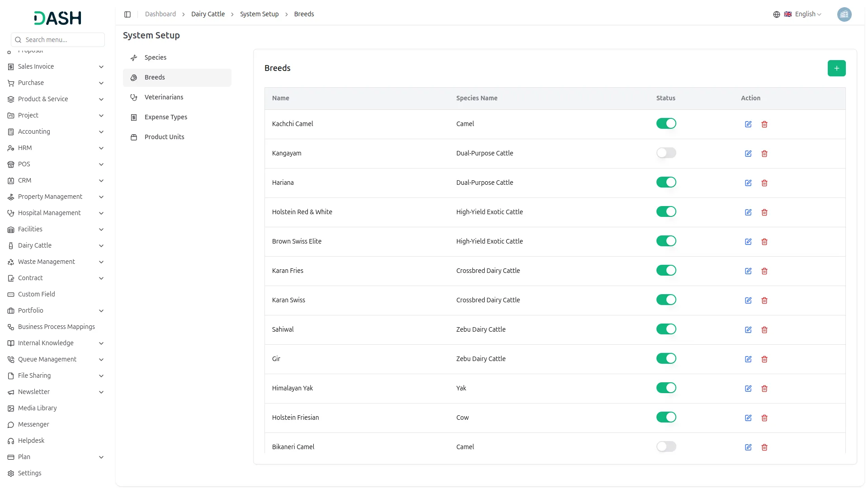The height and width of the screenshot is (488, 868).
Task: Turn on Bikaneri Camel status switch
Action: 666,447
